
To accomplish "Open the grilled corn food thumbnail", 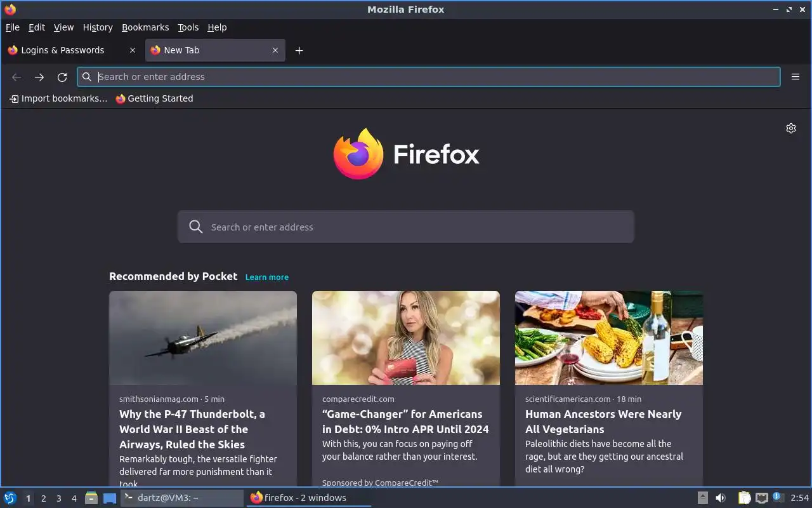I will [609, 338].
